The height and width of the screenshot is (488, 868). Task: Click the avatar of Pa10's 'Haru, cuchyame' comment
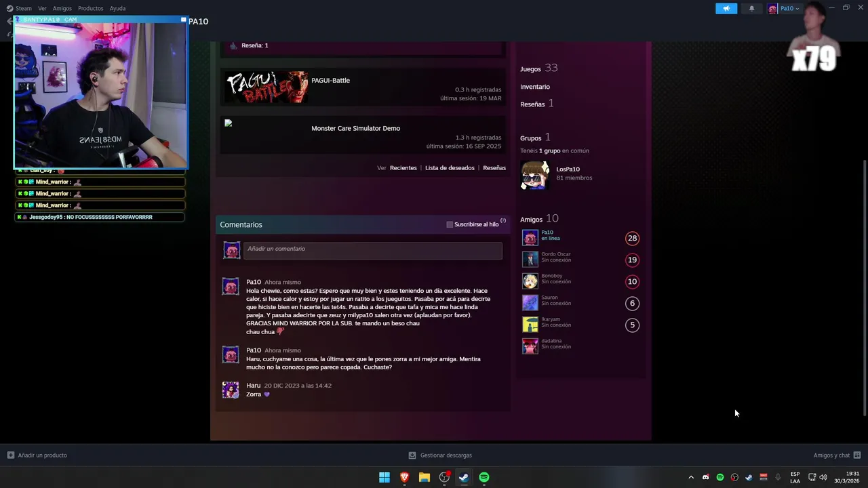pyautogui.click(x=231, y=354)
